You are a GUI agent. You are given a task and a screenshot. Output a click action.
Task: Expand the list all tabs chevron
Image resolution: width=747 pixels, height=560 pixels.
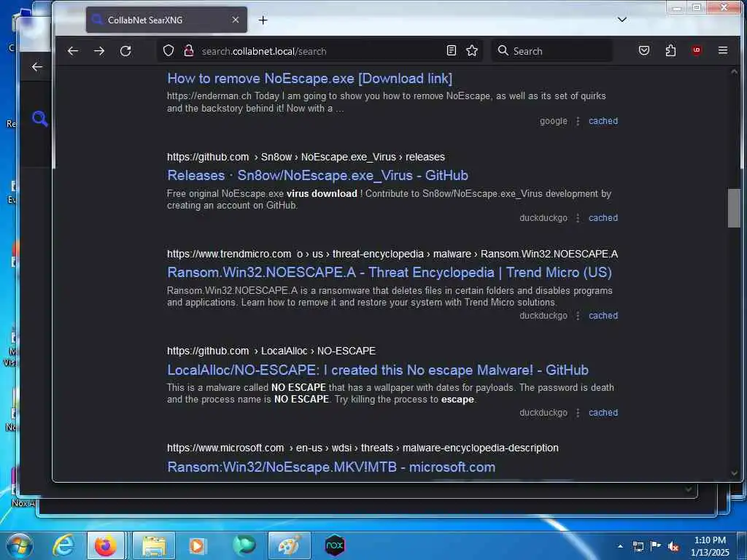(x=622, y=20)
